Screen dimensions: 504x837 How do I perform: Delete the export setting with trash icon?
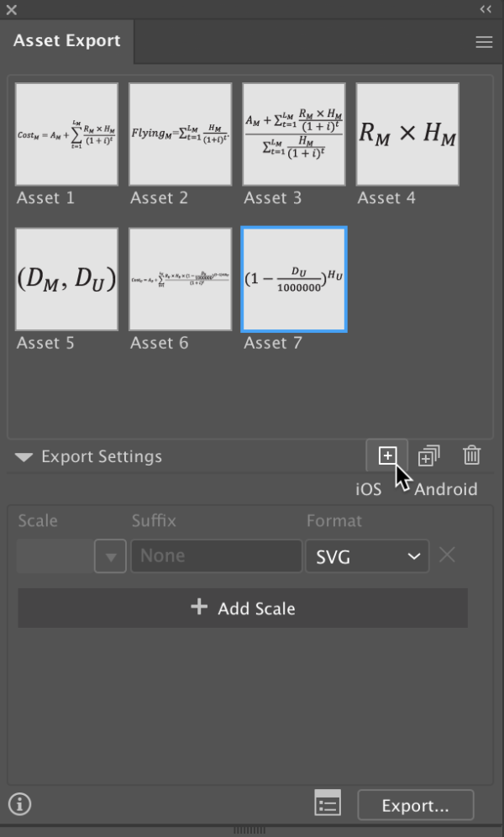coord(470,455)
